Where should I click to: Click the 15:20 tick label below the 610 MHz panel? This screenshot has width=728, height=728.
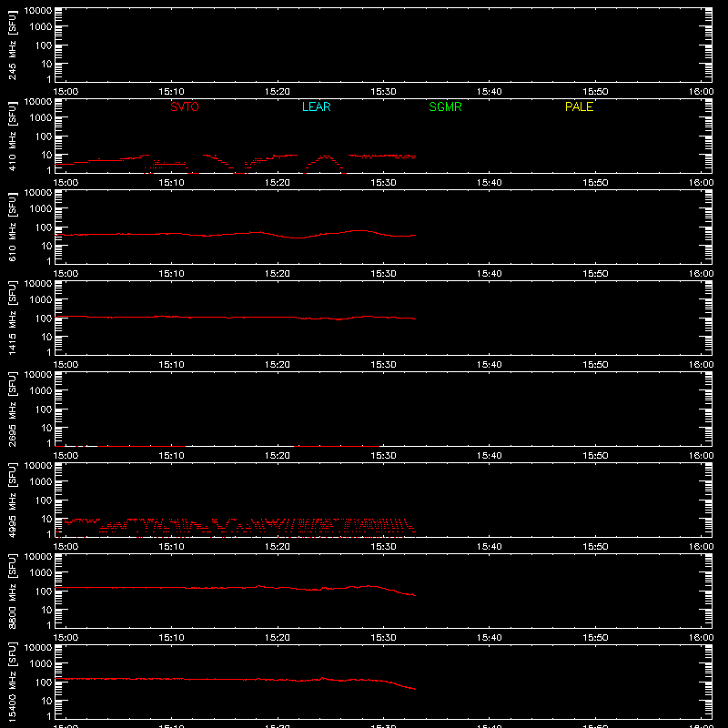(x=278, y=274)
